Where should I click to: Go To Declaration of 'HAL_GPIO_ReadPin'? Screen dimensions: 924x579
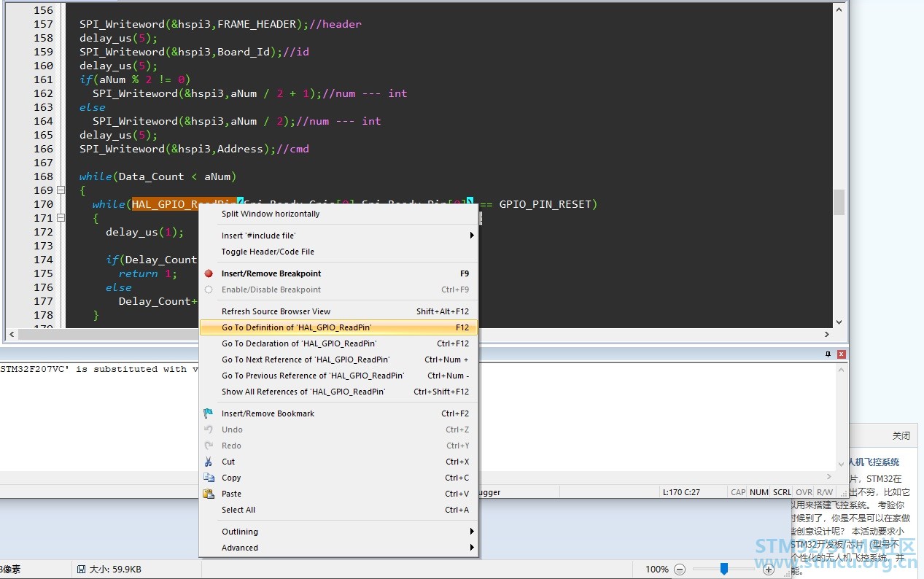click(338, 343)
